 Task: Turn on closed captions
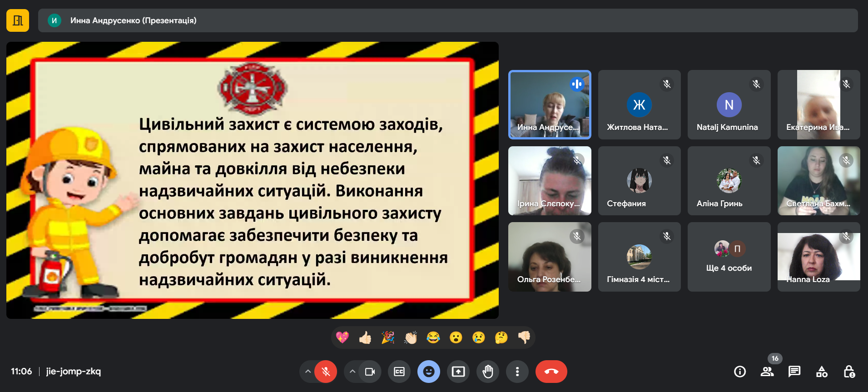click(x=399, y=372)
